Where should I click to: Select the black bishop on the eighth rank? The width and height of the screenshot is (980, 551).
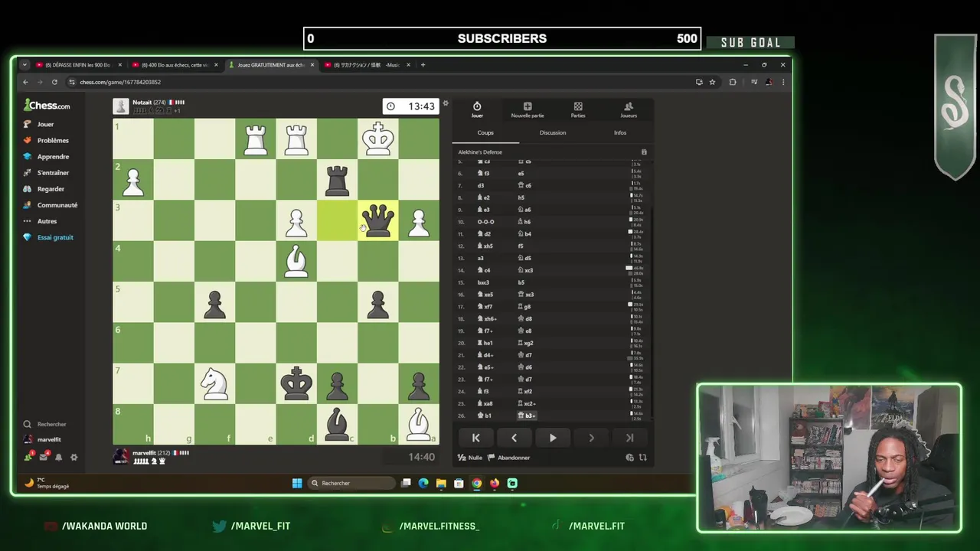pos(337,424)
